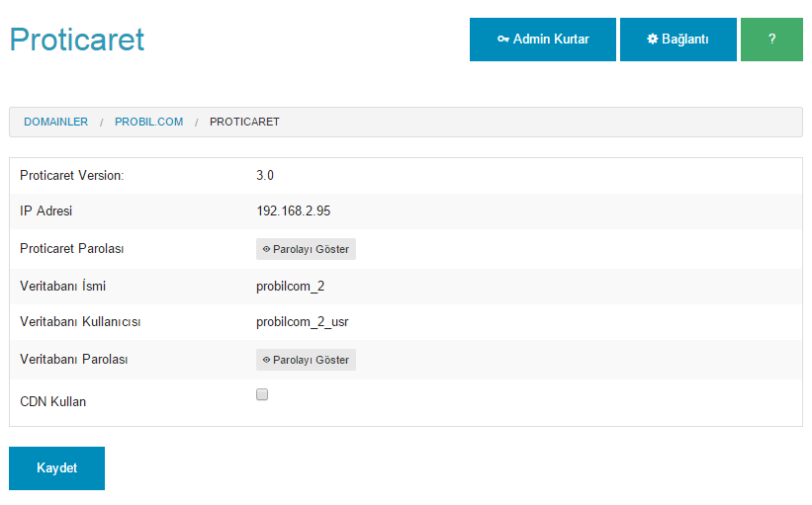Reveal the Veritabanı password
The height and width of the screenshot is (505, 812).
point(306,360)
